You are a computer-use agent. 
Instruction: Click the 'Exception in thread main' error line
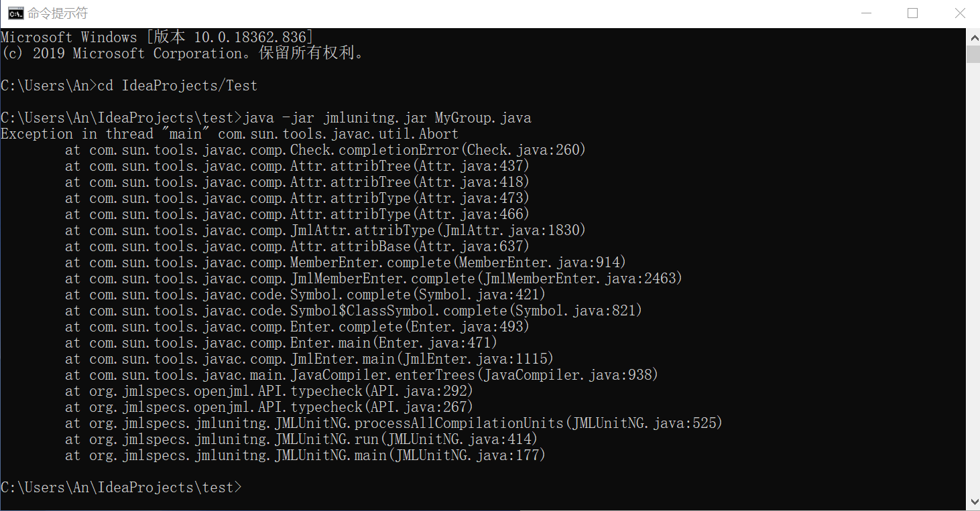tap(229, 134)
